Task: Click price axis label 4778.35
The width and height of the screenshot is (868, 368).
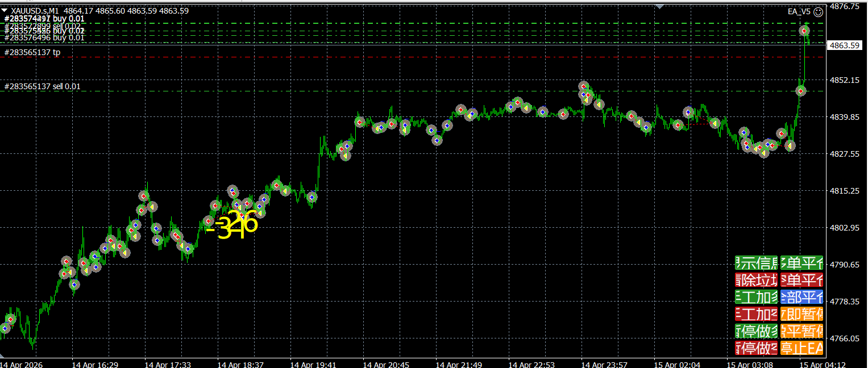Action: coord(845,302)
